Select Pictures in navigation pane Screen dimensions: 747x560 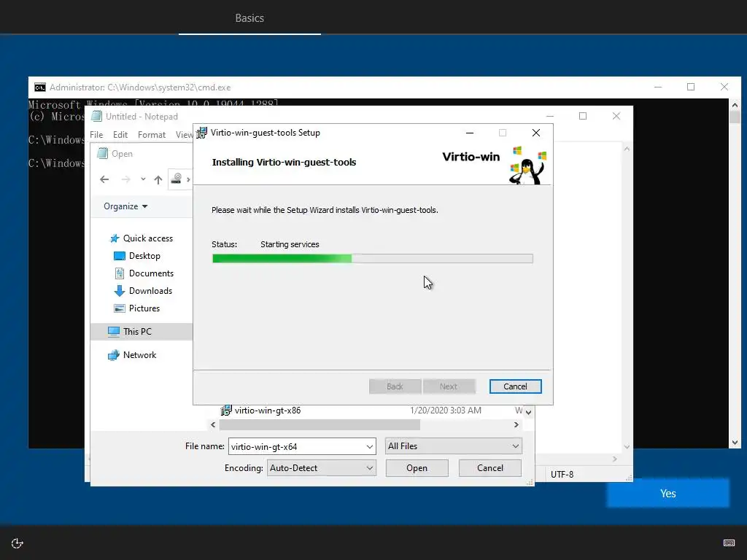point(144,308)
